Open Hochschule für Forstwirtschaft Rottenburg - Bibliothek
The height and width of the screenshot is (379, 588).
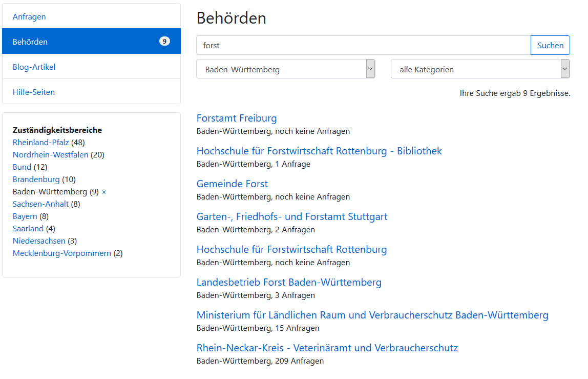click(319, 151)
